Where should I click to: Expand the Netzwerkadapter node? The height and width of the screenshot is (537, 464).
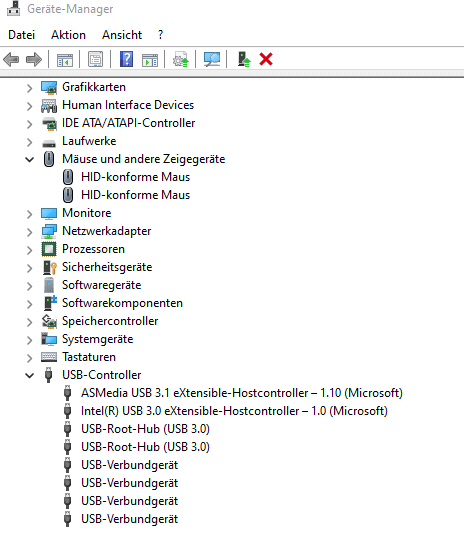tap(29, 232)
